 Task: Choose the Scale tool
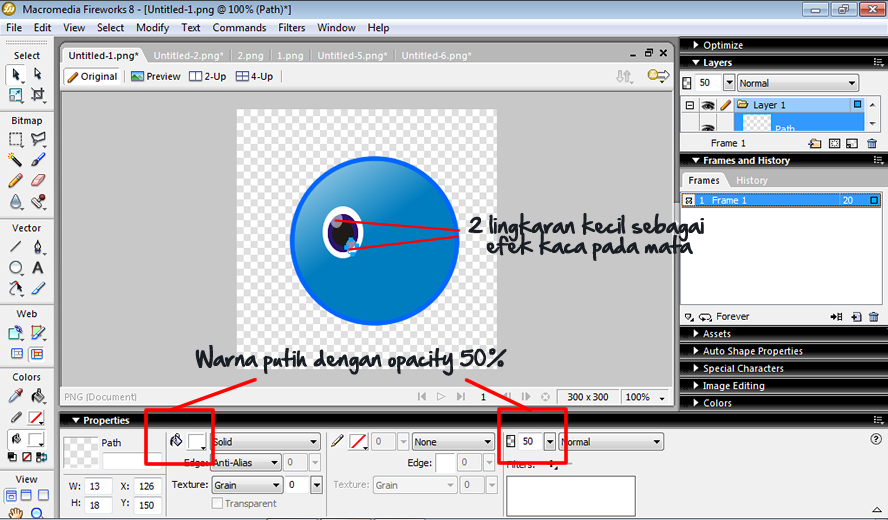[x=16, y=95]
